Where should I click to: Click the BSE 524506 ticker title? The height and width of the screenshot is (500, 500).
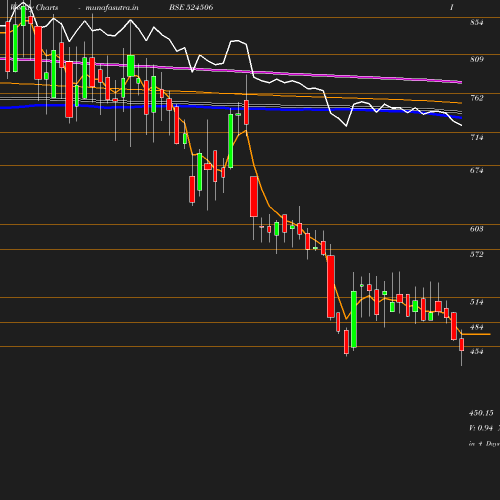coord(191,7)
